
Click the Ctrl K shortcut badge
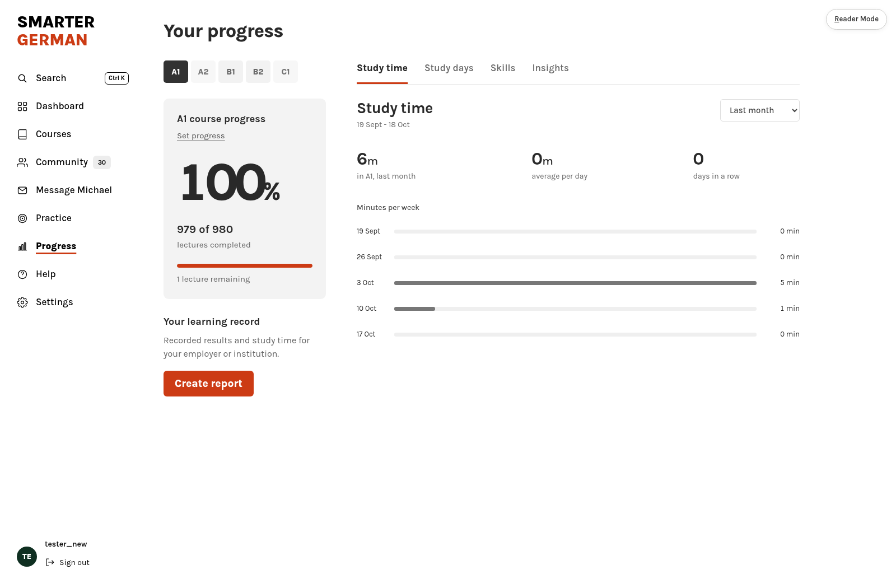116,78
